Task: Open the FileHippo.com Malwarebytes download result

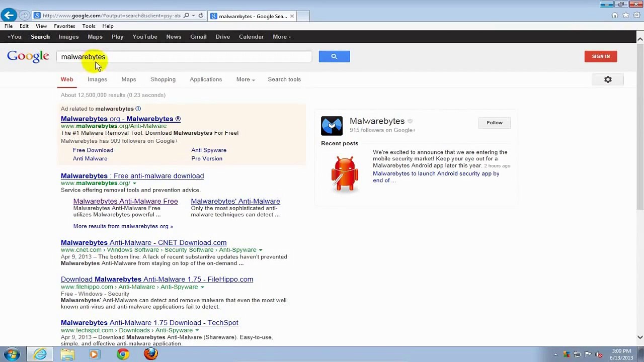Action: tap(157, 280)
